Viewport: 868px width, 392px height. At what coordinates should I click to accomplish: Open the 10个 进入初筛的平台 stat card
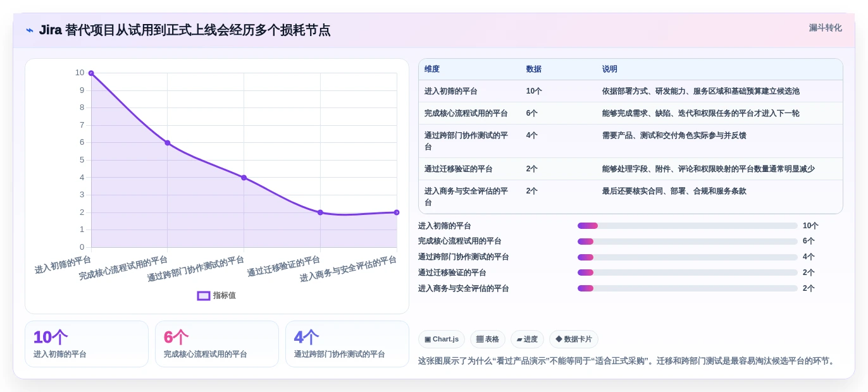tap(87, 344)
